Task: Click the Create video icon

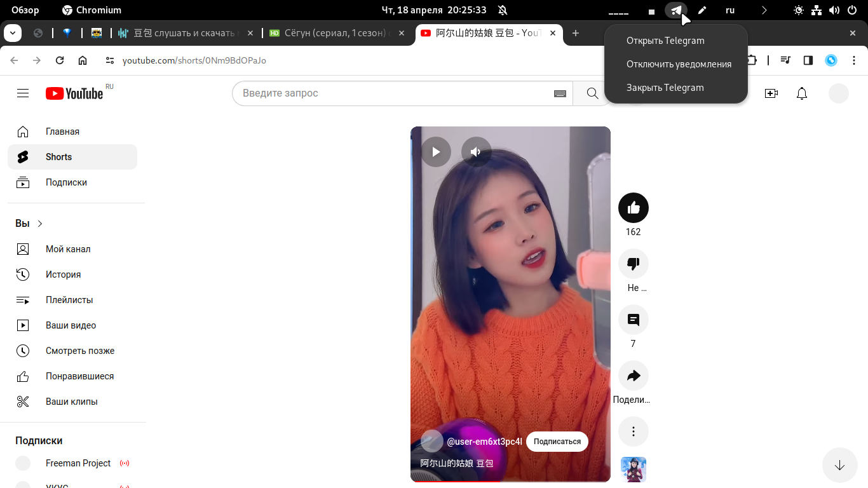Action: 771,93
